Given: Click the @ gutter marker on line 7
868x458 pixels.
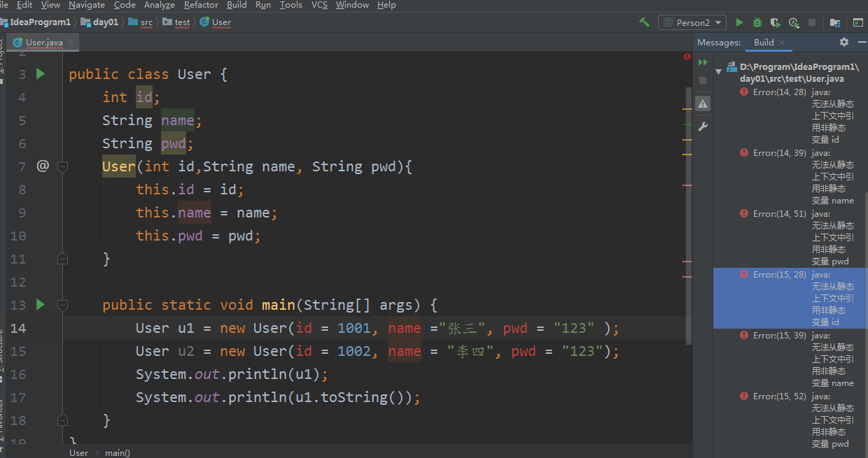Looking at the screenshot, I should (43, 166).
